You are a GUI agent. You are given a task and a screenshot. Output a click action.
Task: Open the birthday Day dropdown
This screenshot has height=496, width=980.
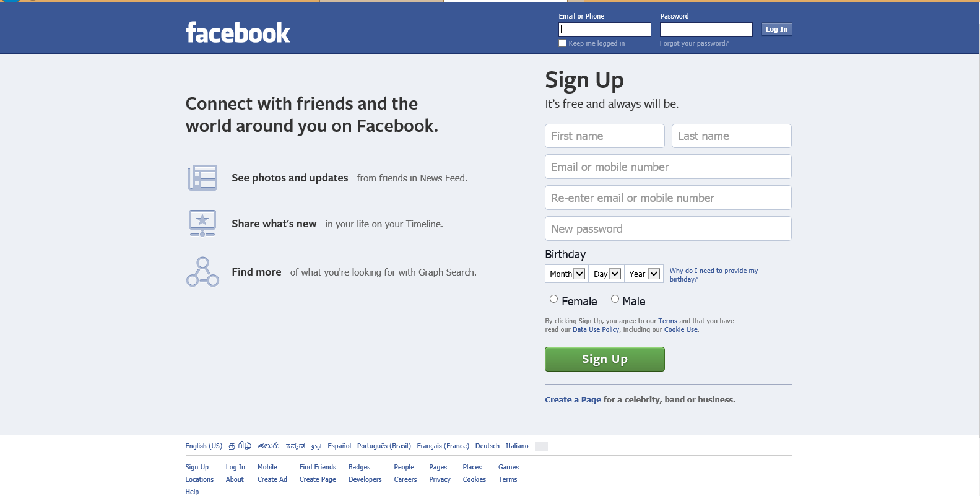607,274
